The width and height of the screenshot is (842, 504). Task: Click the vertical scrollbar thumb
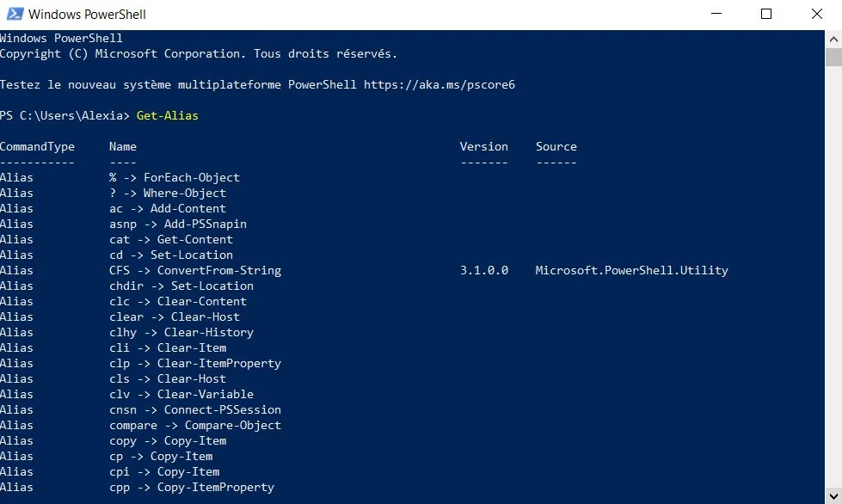click(x=833, y=57)
